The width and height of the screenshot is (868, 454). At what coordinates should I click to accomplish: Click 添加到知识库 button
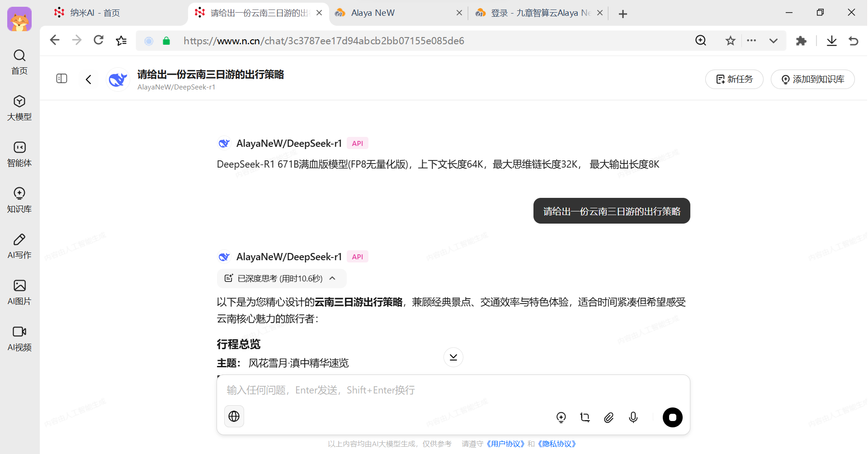[812, 80]
